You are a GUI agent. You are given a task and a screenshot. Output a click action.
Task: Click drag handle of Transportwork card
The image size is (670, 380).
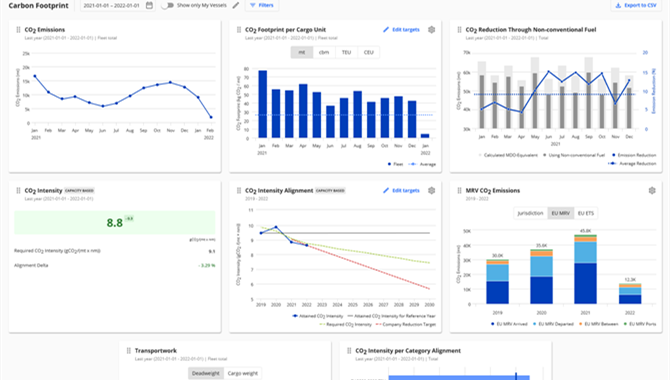point(128,351)
